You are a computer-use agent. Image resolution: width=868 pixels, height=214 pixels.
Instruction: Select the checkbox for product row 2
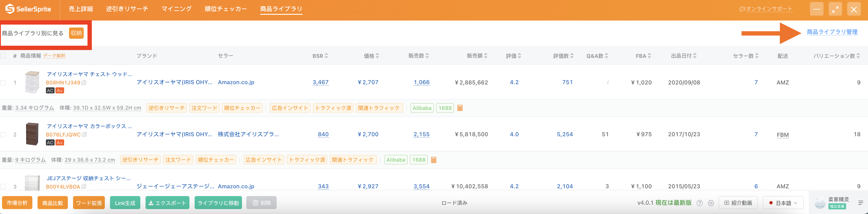3,135
